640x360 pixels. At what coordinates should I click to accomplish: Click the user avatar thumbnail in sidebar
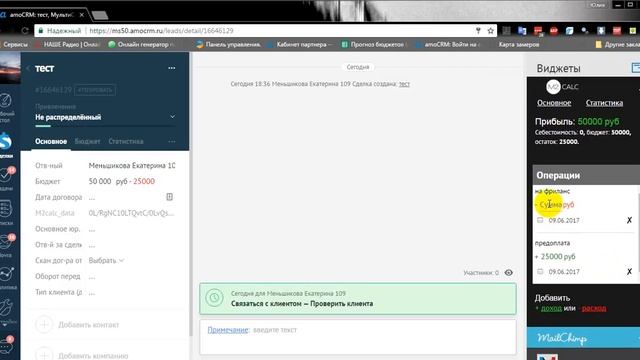point(10,68)
